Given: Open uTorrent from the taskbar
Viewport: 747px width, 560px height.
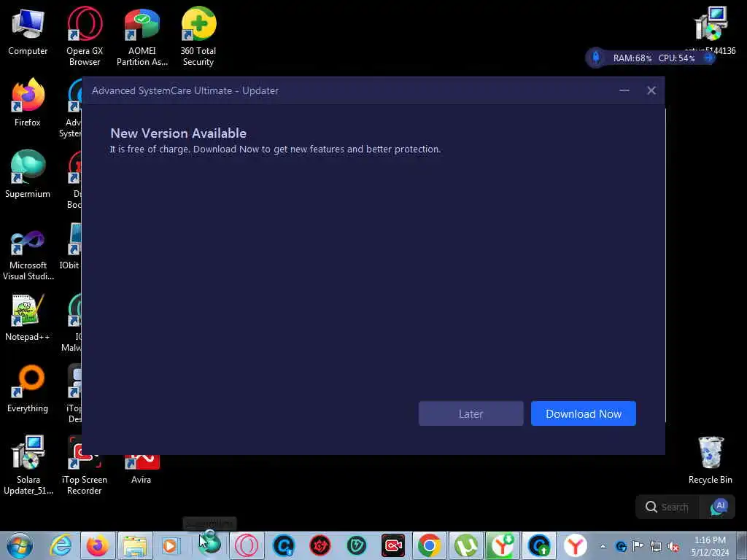Looking at the screenshot, I should pos(466,545).
